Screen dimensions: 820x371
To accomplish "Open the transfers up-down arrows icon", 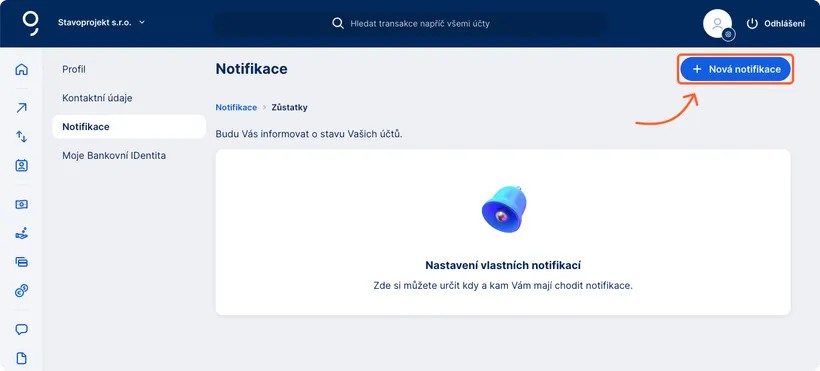I will tap(21, 137).
